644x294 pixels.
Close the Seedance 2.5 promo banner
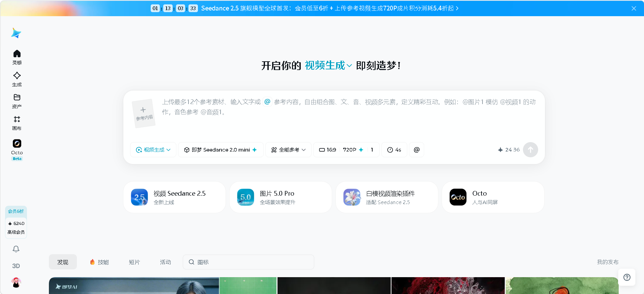(634, 8)
